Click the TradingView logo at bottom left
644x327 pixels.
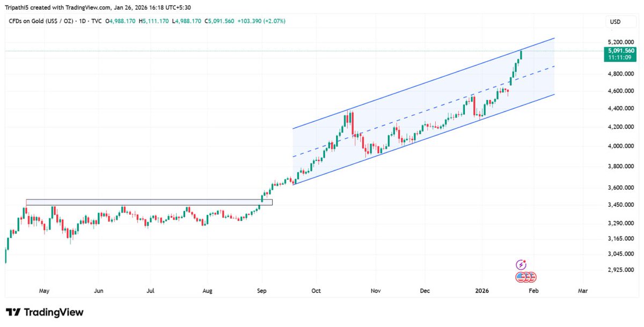click(x=45, y=312)
